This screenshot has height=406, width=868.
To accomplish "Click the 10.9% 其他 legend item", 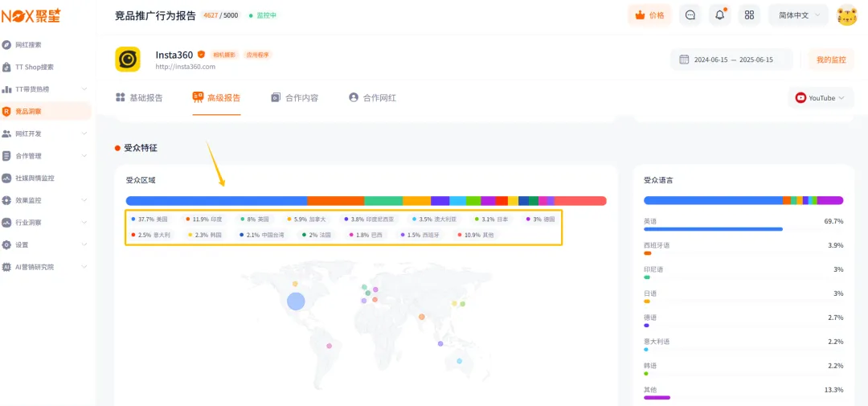I will (476, 235).
